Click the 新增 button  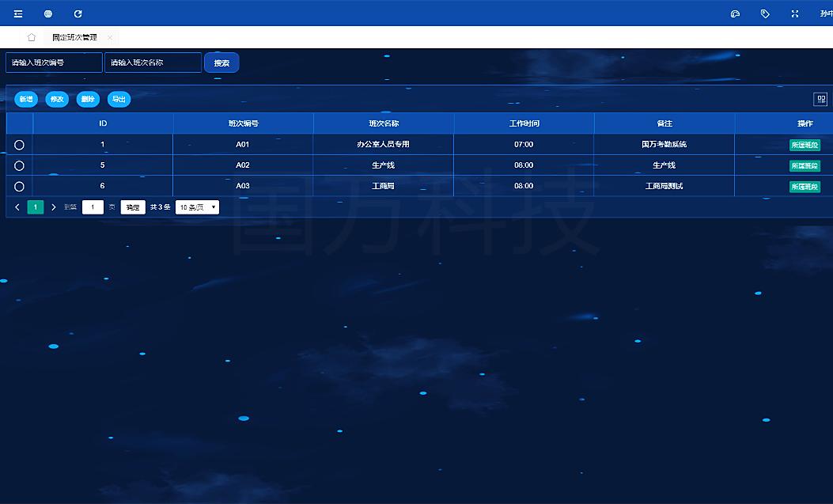26,100
